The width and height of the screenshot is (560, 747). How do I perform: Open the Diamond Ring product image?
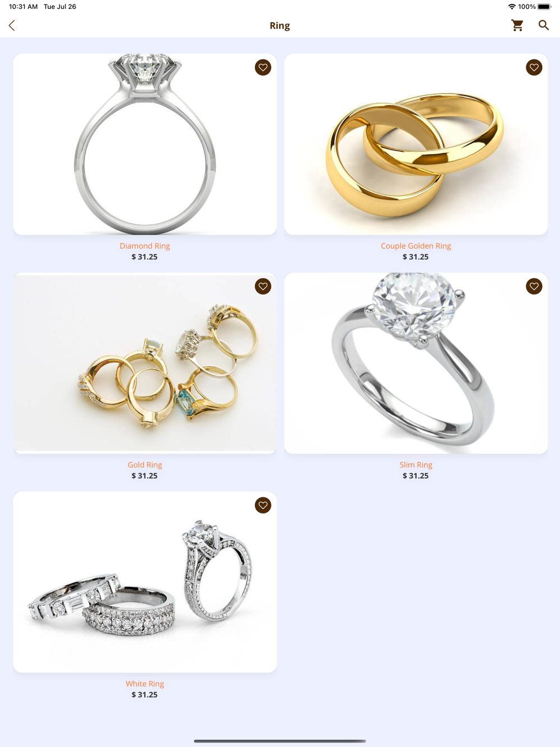click(x=145, y=144)
